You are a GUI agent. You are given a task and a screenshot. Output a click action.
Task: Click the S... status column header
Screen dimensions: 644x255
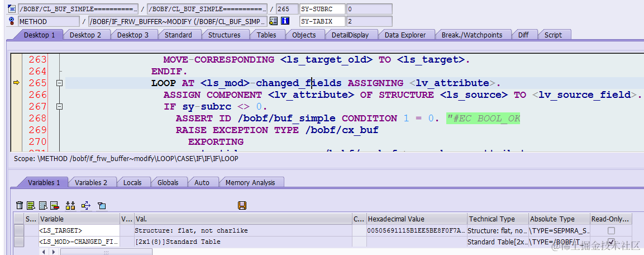[x=32, y=219]
